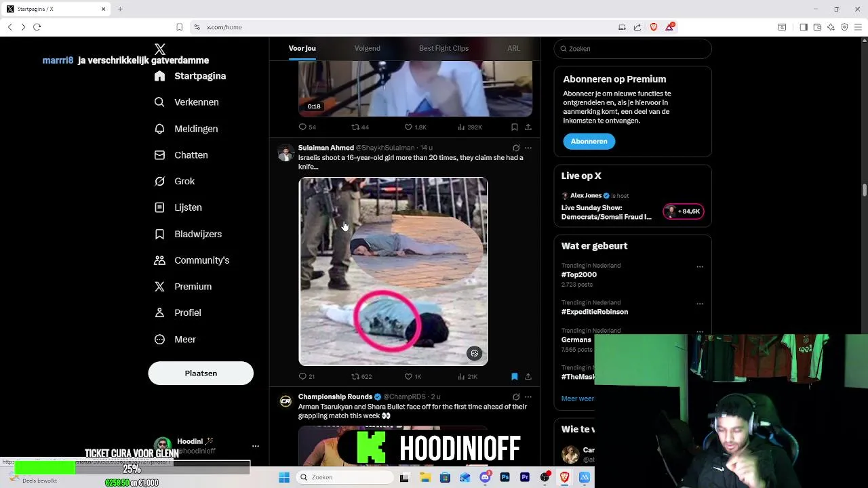The image size is (868, 488).
Task: Reply to Sulaiman Ahmed's post with 21 comments
Action: coord(307,376)
